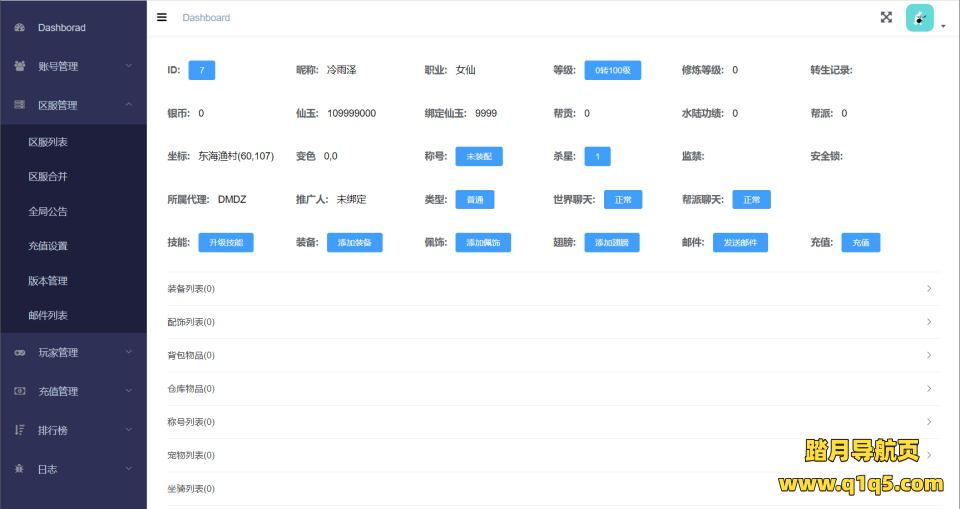The width and height of the screenshot is (960, 509).
Task: Expand the 装备列表(0) section
Action: [553, 289]
